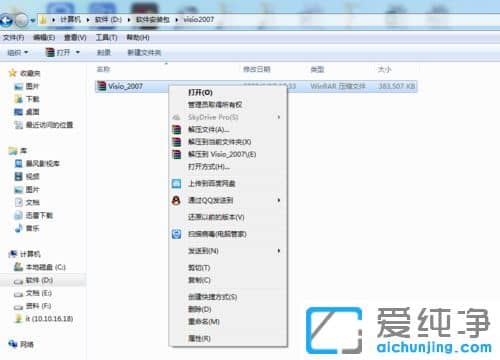Choose 解压到当前文件夹(X) WinRAR entry
The image size is (500, 360).
[x=228, y=142]
